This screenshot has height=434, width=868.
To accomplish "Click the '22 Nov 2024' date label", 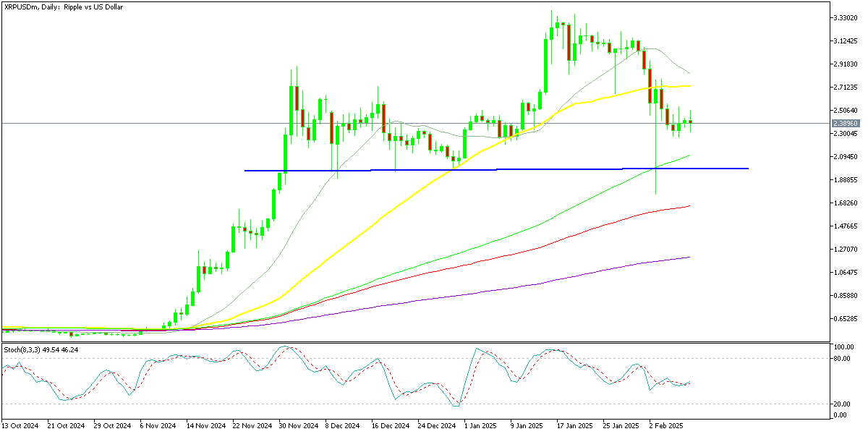I will 252,427.
